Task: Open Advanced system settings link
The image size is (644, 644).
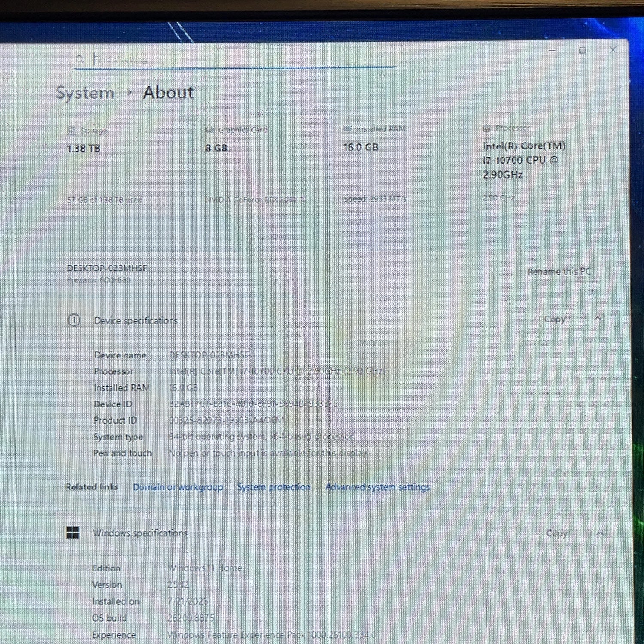Action: coord(377,487)
